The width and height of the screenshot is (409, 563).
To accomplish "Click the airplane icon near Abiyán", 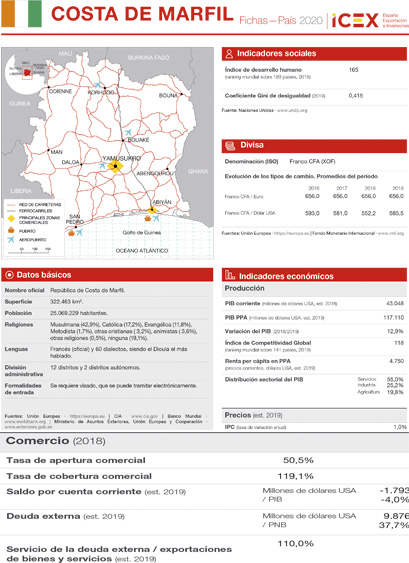I will [156, 218].
